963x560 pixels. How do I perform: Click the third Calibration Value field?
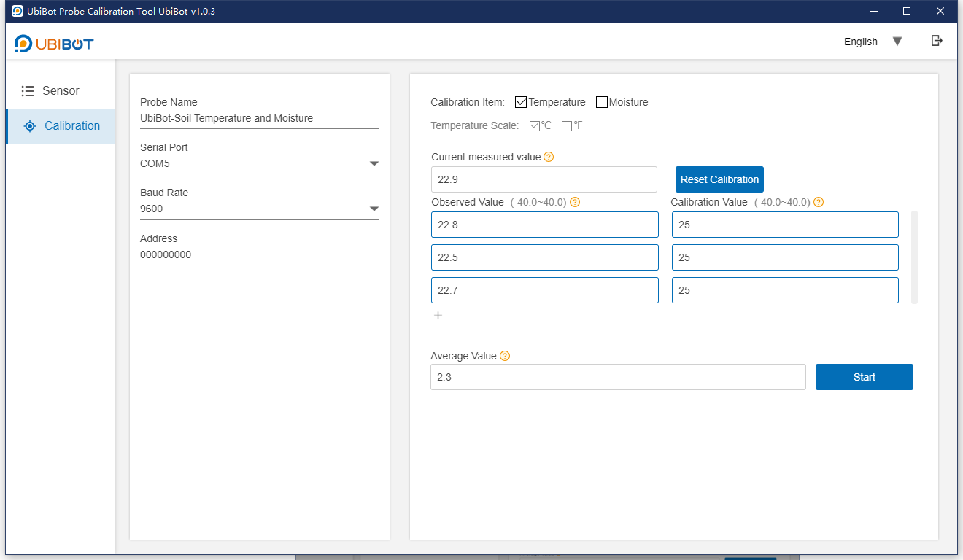(x=785, y=290)
